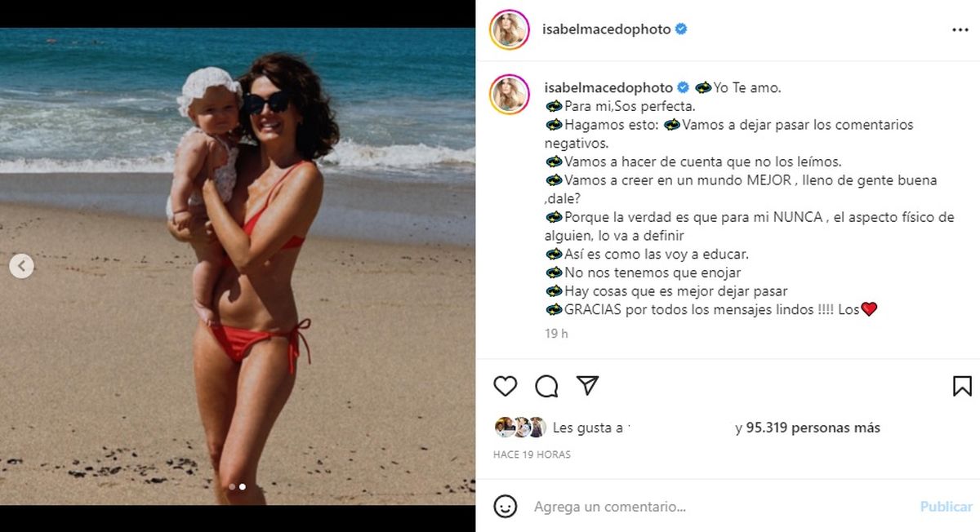Share the post via paper plane icon
The width and height of the screenshot is (980, 532).
pyautogui.click(x=588, y=386)
